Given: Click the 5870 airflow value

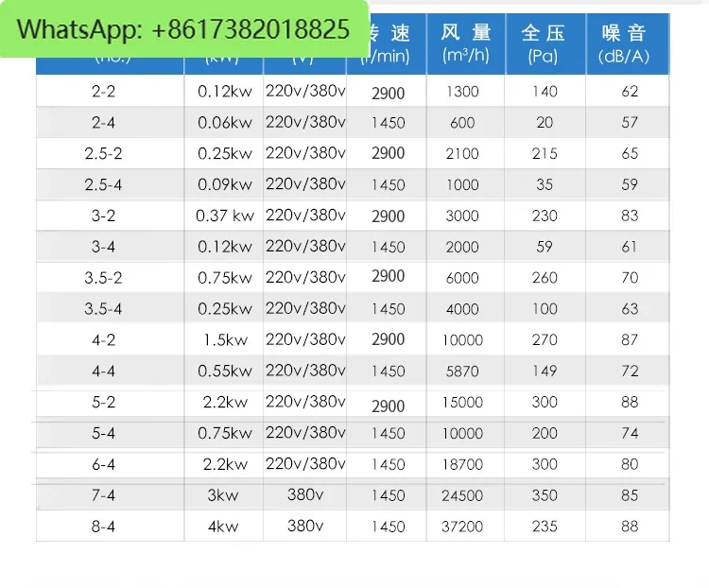Looking at the screenshot, I should click(x=462, y=371).
